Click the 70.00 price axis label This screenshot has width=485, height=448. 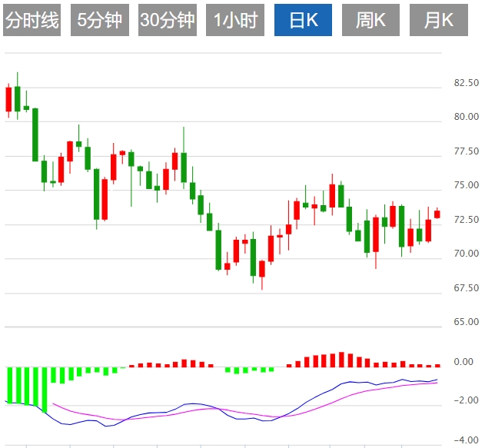467,254
